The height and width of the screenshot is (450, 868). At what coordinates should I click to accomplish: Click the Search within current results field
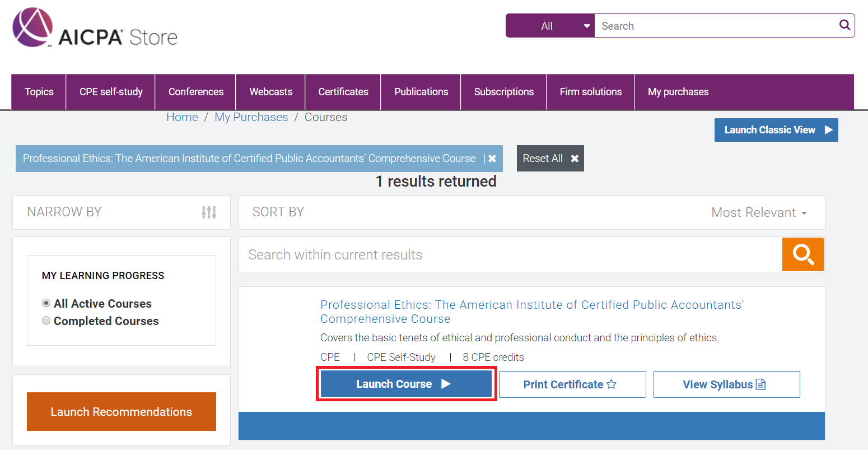point(510,255)
